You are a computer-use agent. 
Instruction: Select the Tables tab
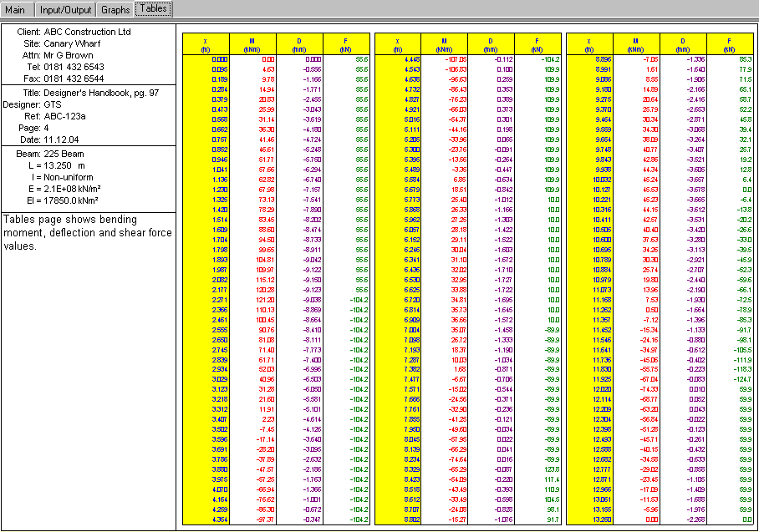(153, 9)
